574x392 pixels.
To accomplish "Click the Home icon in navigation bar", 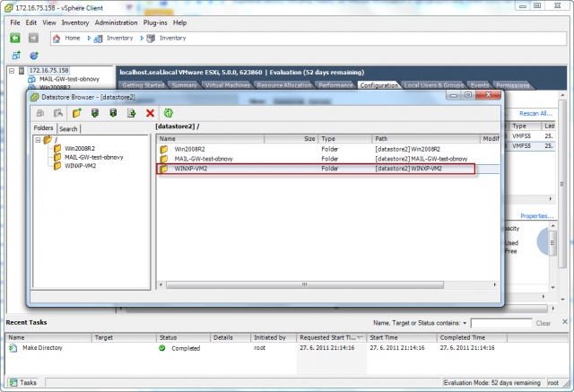I will point(57,38).
